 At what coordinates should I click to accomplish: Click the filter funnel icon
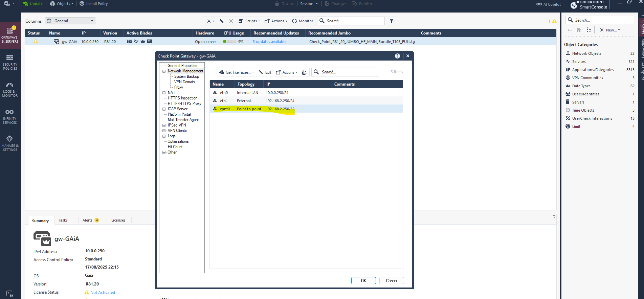coord(392,21)
